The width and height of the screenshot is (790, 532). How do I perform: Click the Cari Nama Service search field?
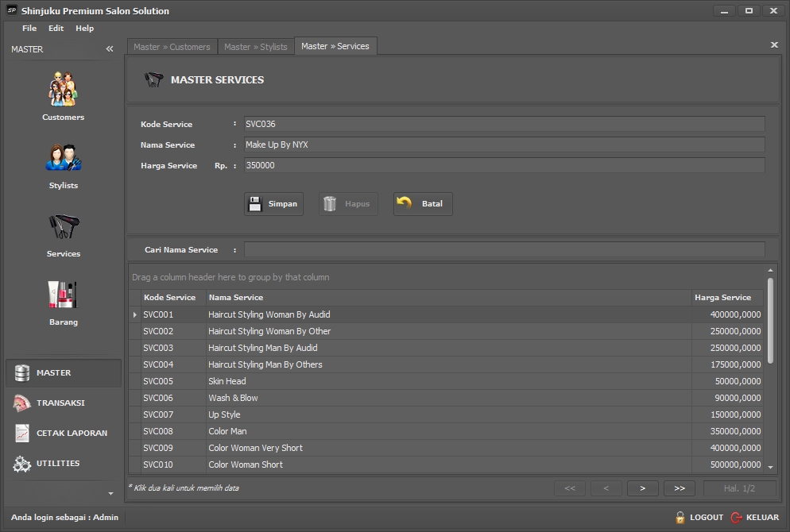click(x=504, y=249)
